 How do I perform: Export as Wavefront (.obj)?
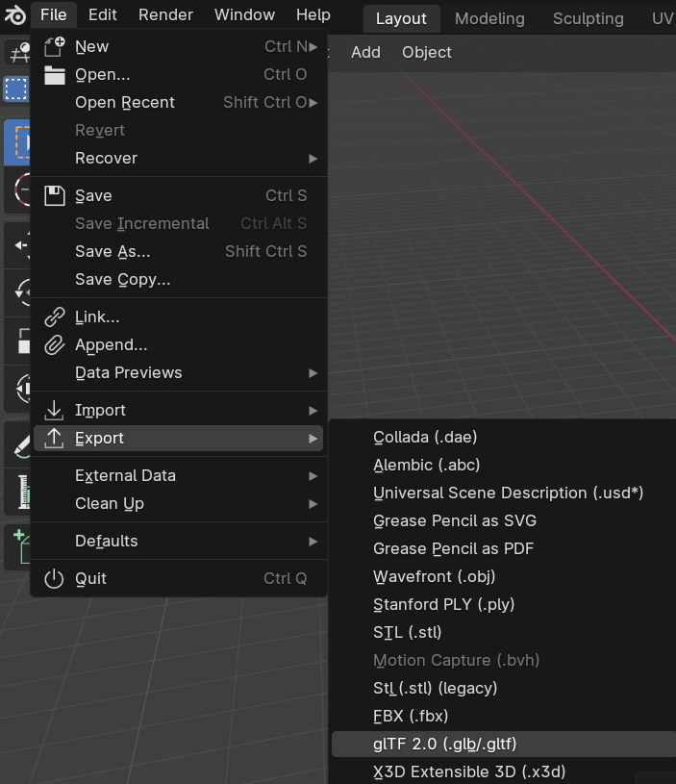[x=504, y=577]
